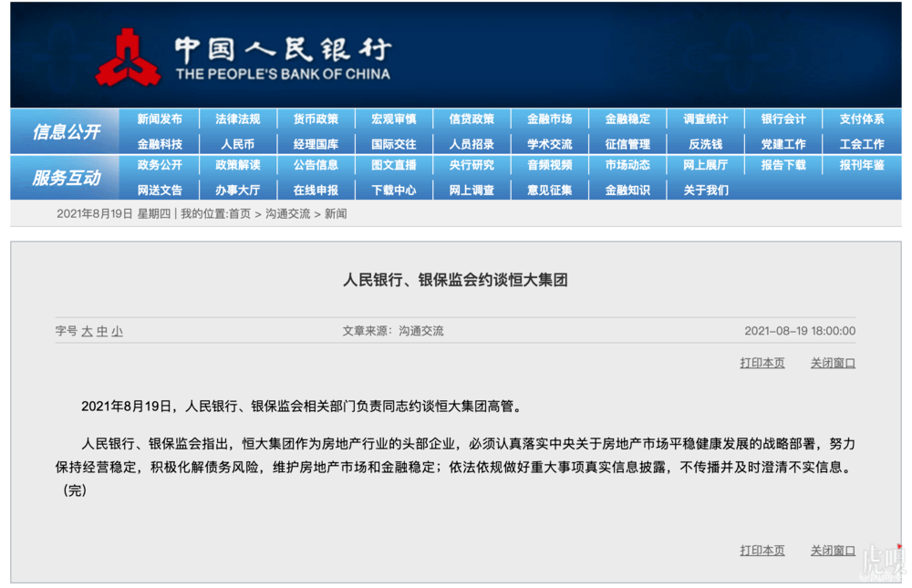Click 文章来源: 沟通交流 text
Viewport: 912px width, 588px height.
tap(392, 331)
